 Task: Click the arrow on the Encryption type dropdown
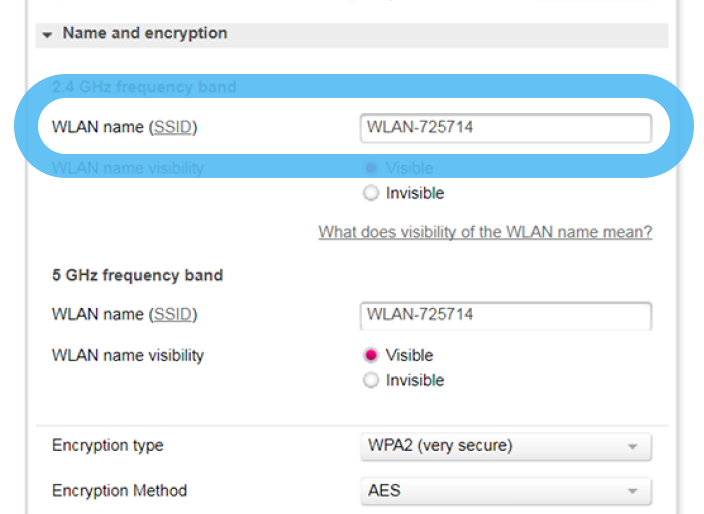tap(632, 447)
